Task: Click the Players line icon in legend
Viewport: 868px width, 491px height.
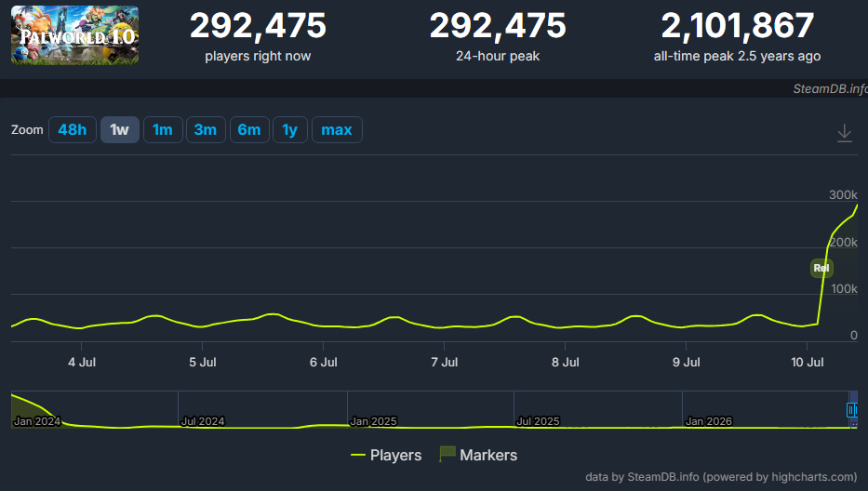Action: point(358,455)
